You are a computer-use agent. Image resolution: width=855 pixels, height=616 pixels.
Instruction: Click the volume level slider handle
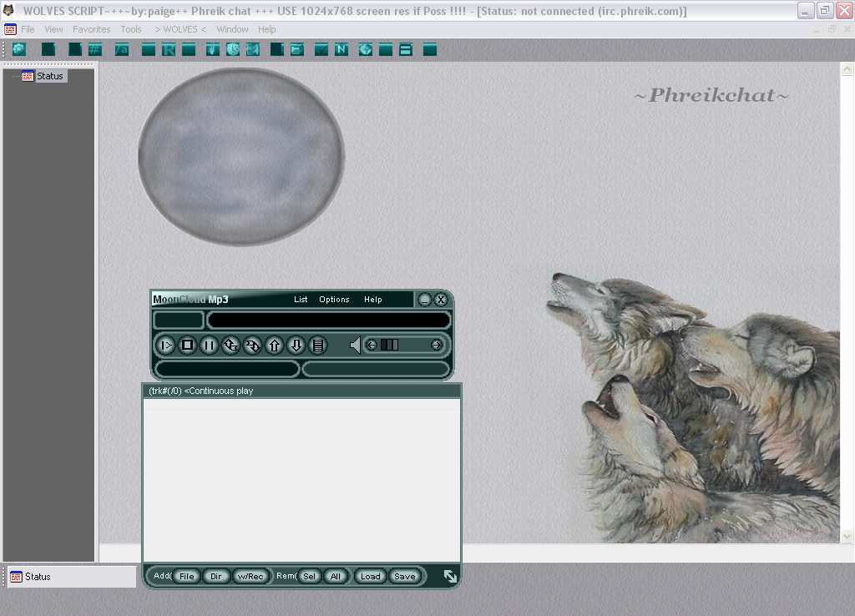[x=389, y=345]
